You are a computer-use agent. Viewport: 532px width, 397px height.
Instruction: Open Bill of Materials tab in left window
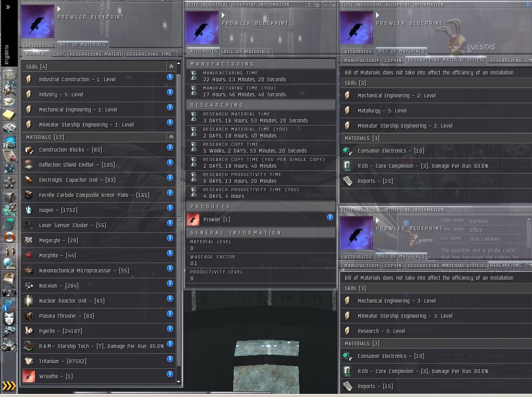click(82, 45)
